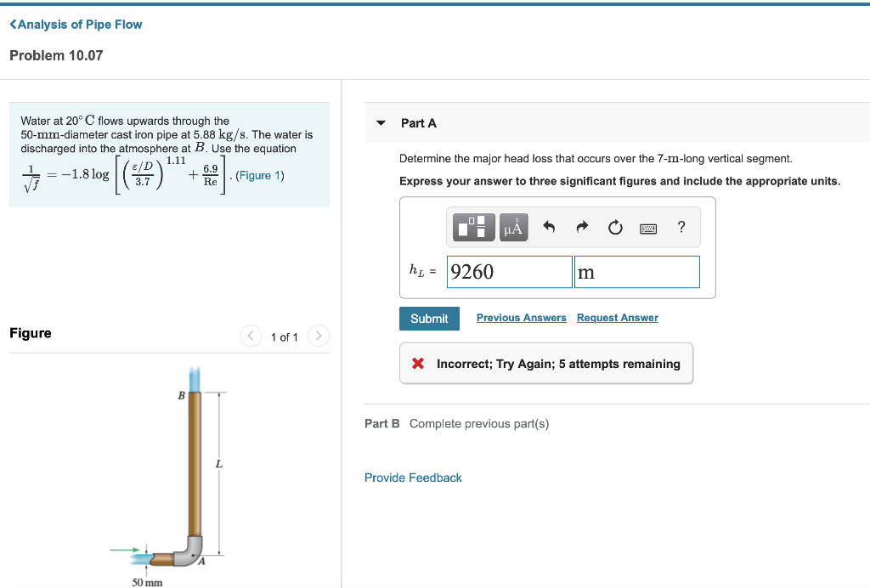Screen dimensions: 870x588
Task: Submit the head loss answer
Action: [429, 318]
